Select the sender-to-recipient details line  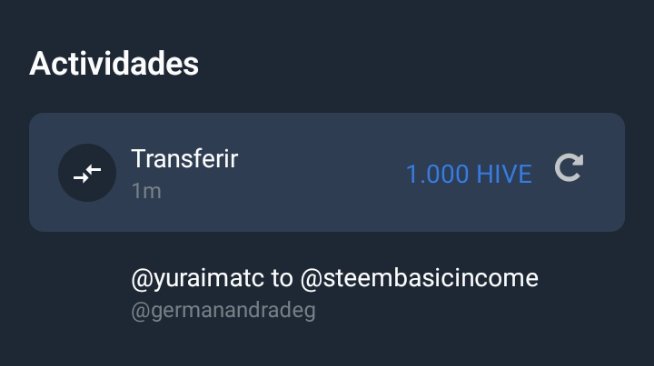335,278
